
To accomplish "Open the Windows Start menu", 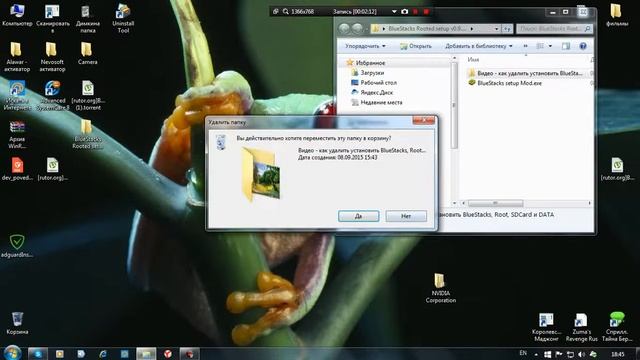I will point(12,353).
